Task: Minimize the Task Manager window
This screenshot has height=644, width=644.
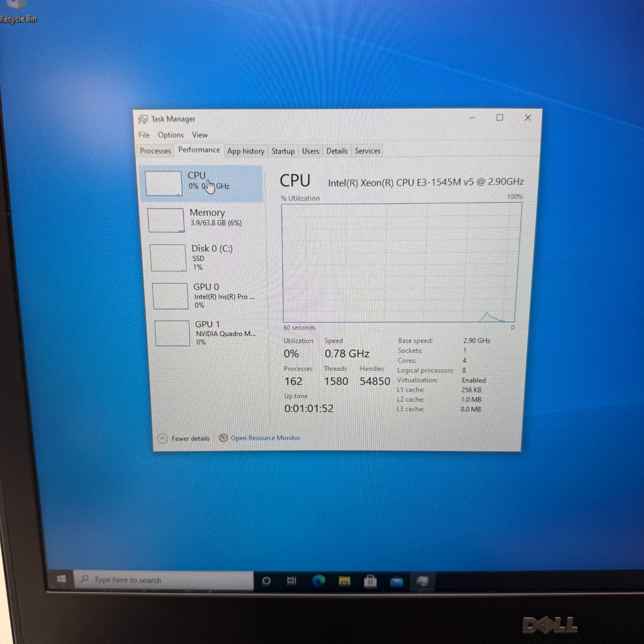Action: pos(472,118)
